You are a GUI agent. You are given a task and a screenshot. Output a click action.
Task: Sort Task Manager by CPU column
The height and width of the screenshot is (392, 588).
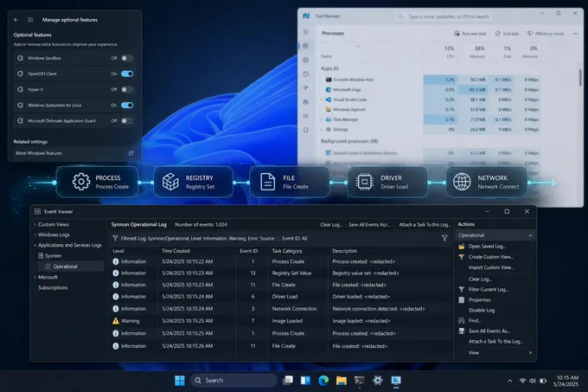pyautogui.click(x=450, y=52)
